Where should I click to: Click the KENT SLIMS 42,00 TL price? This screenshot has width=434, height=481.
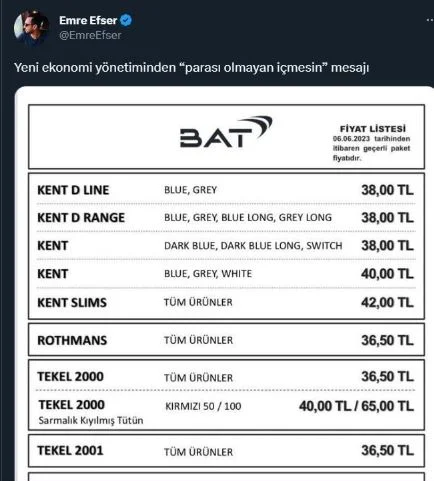click(x=387, y=303)
